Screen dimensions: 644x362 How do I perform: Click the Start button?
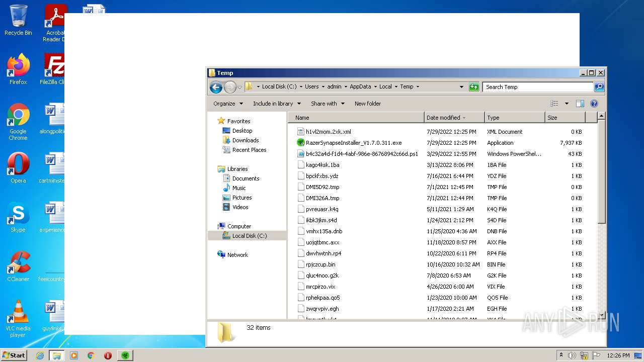click(x=14, y=355)
